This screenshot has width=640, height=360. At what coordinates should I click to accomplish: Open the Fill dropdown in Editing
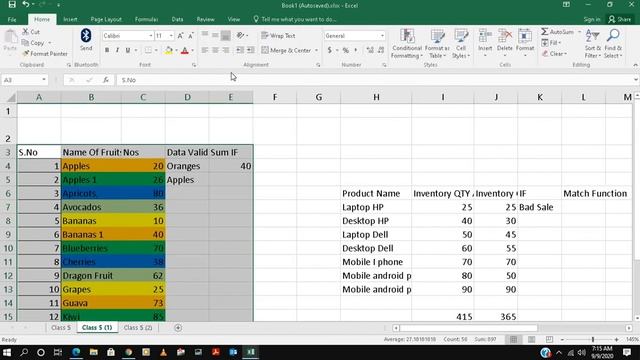551,42
